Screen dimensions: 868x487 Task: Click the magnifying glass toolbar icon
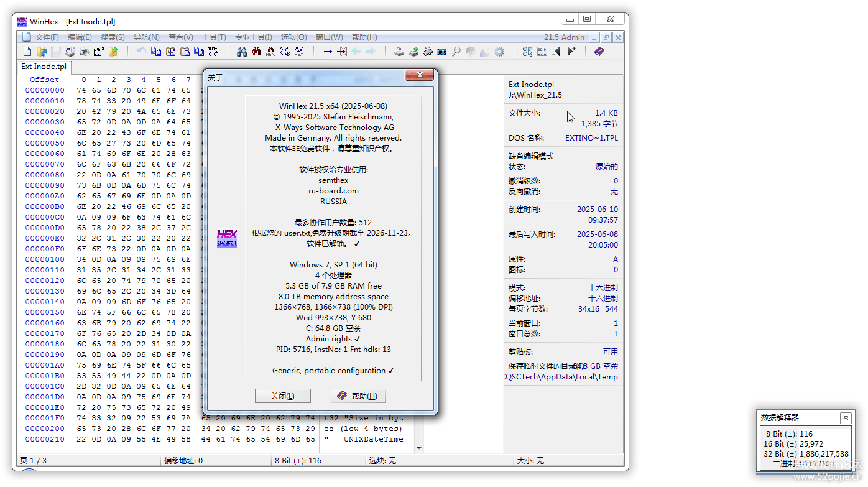[456, 52]
